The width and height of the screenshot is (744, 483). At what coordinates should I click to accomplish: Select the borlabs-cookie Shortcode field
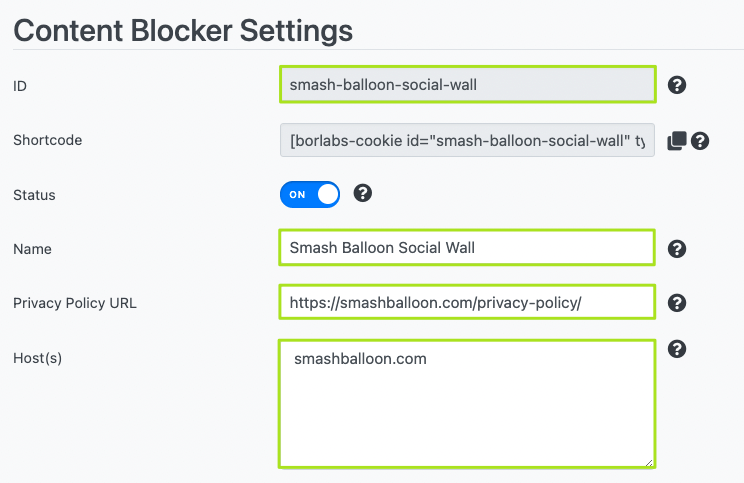click(x=467, y=140)
